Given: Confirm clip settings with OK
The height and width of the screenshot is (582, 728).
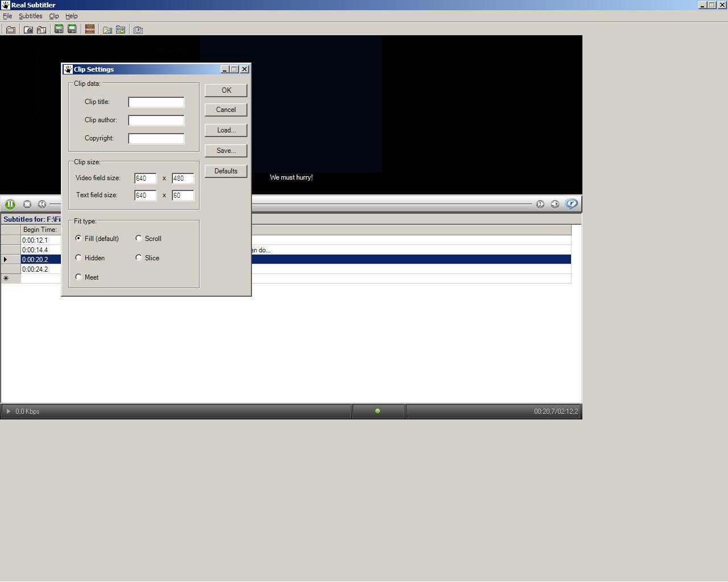Looking at the screenshot, I should point(226,90).
